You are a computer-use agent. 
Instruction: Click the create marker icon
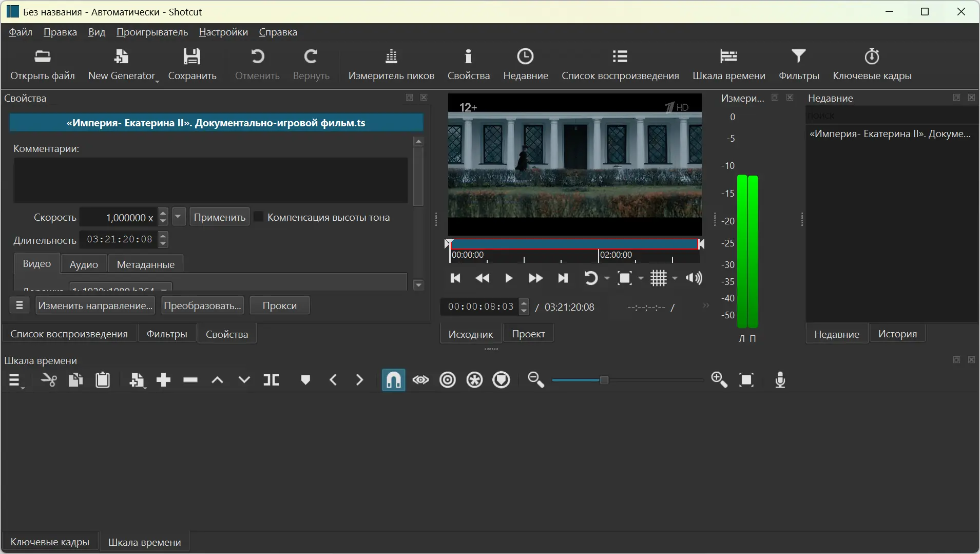[x=305, y=380]
